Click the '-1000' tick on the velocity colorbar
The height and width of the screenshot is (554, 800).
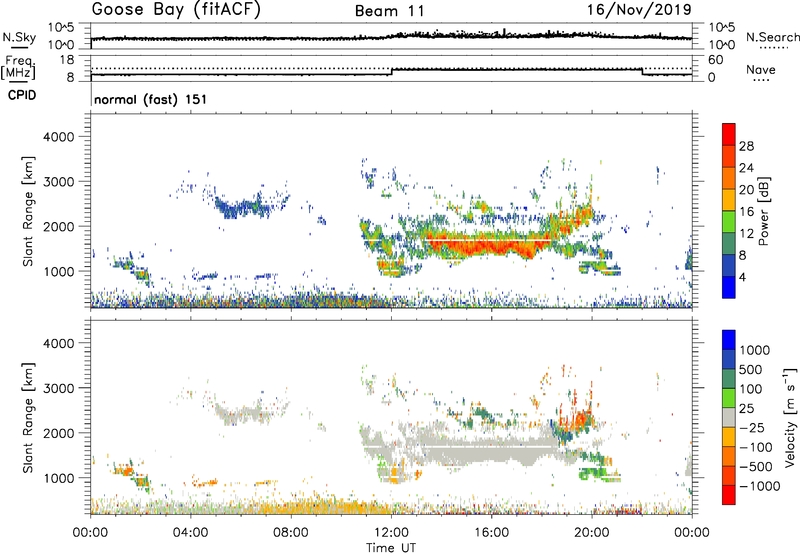point(760,486)
